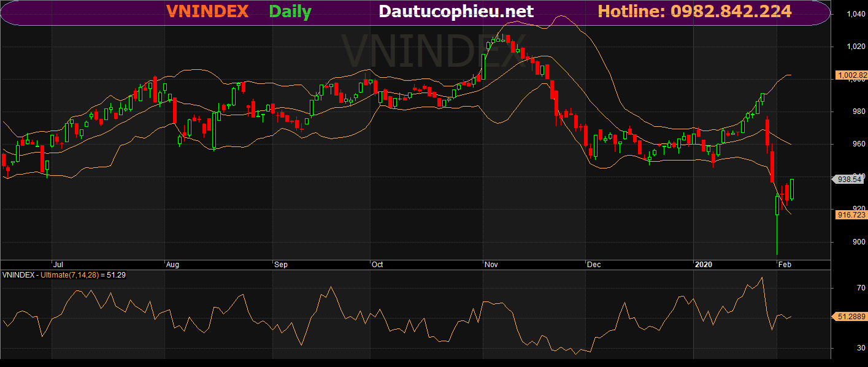Viewport: 868px width, 367px height.
Task: Expand the 2020 label on the time axis
Action: point(704,265)
